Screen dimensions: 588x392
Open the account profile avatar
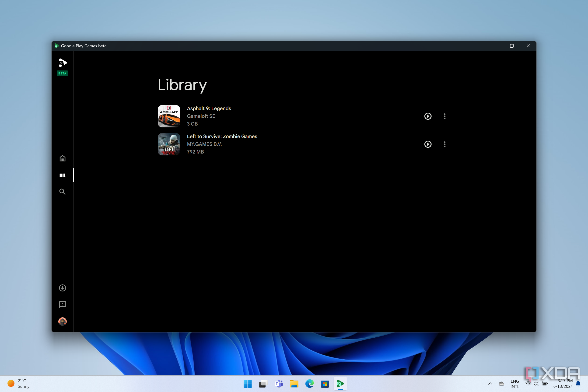pos(63,321)
